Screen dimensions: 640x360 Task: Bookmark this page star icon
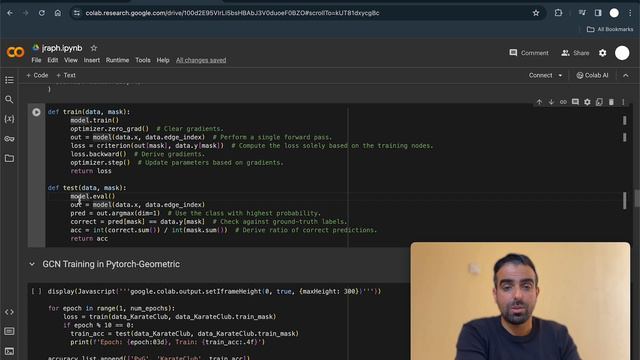pos(536,13)
